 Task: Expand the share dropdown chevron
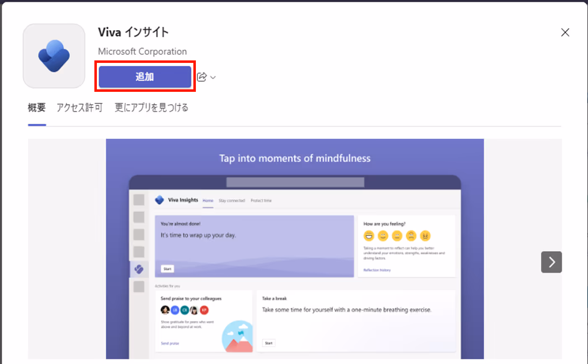click(x=213, y=78)
